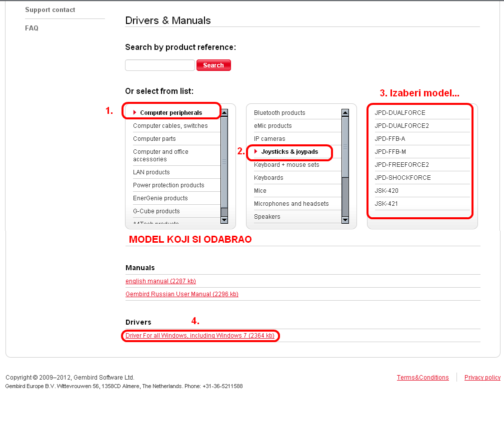Select Computer parts category
The height and width of the screenshot is (444, 504).
point(154,139)
